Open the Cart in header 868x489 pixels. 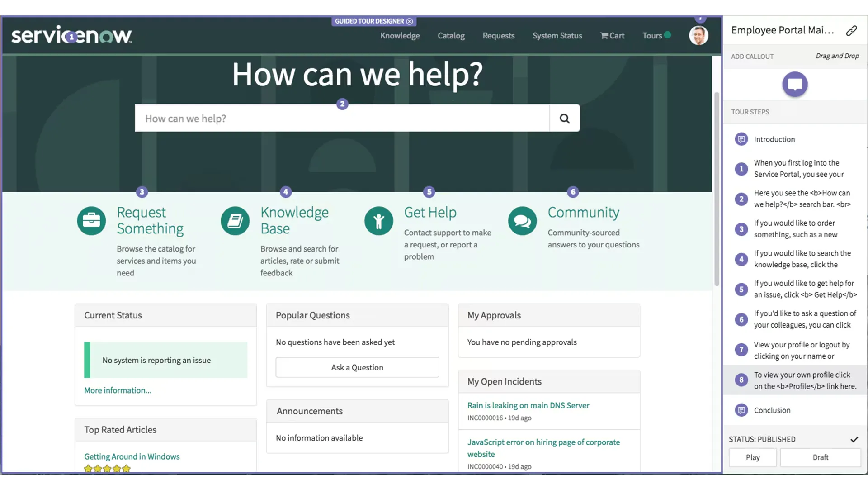pos(612,36)
